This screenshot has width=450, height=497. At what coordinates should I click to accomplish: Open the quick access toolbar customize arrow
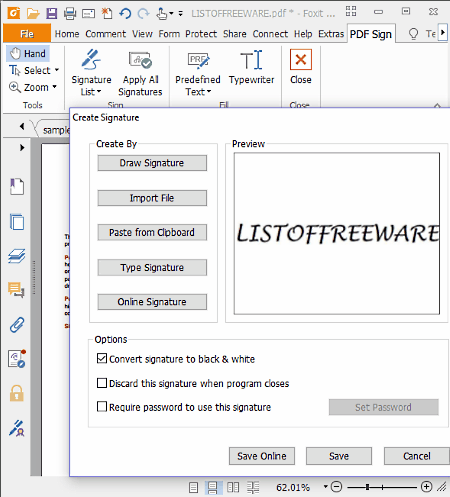click(x=181, y=14)
